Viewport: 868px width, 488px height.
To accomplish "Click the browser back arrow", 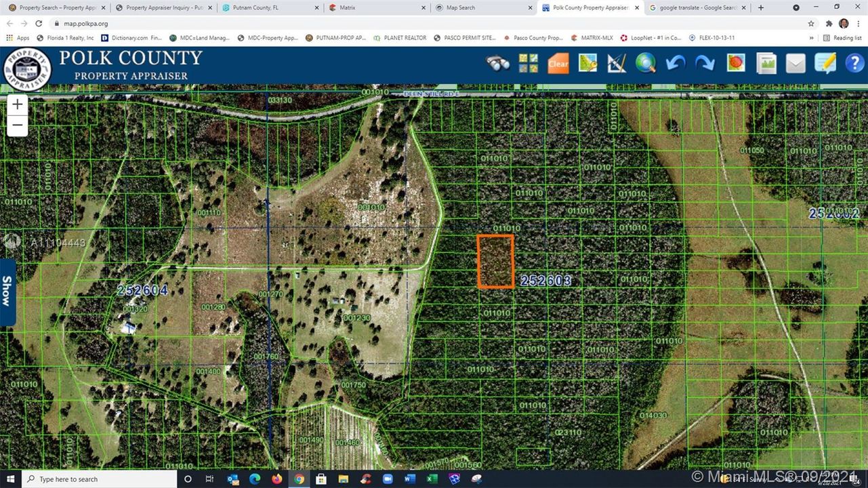I will pos(9,23).
